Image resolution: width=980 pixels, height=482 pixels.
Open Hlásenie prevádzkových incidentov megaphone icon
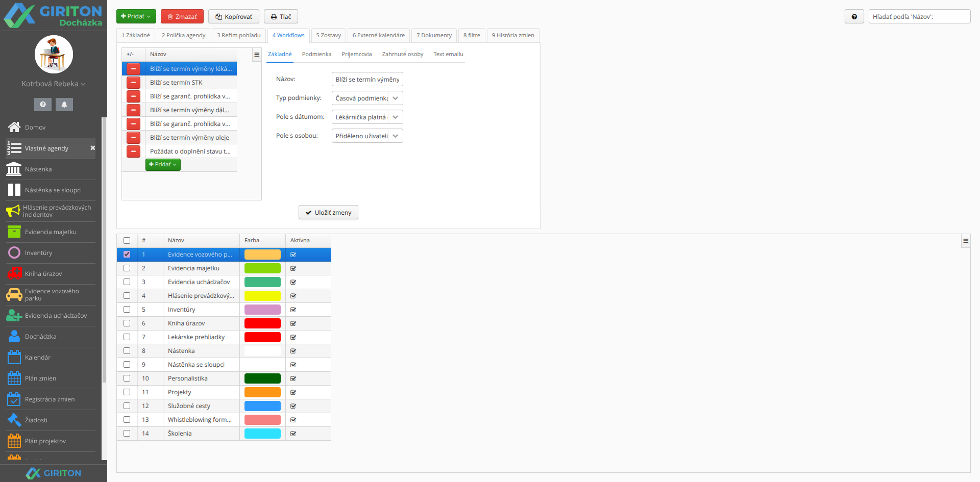pos(13,211)
